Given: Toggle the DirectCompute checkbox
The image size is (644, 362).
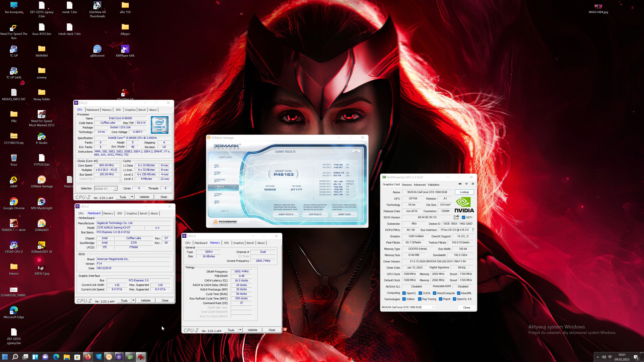Looking at the screenshot, I should [x=435, y=293].
